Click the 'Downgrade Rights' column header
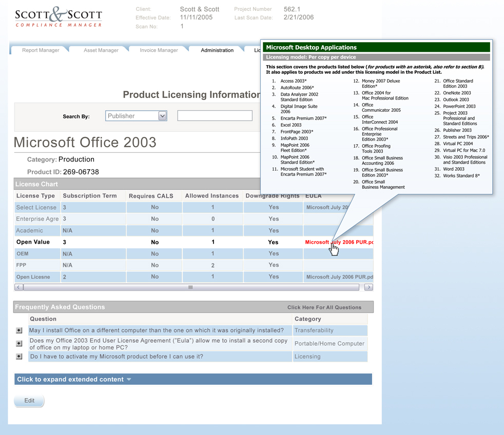This screenshot has height=435, width=504. [x=273, y=195]
